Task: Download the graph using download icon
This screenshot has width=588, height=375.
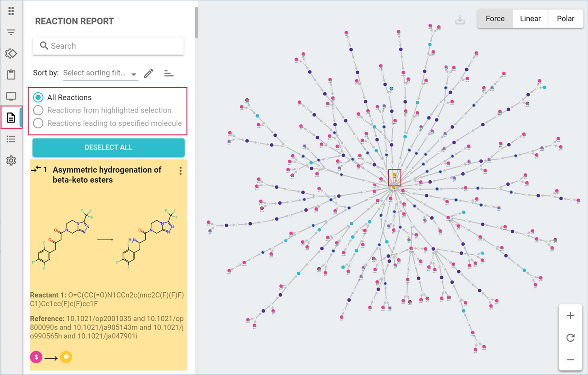Action: point(460,20)
